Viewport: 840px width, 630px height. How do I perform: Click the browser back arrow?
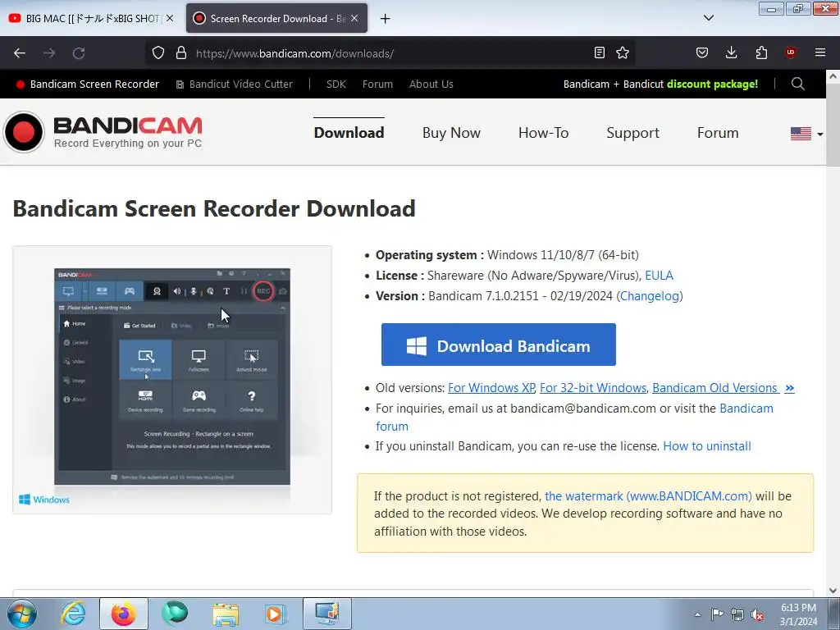coord(20,53)
